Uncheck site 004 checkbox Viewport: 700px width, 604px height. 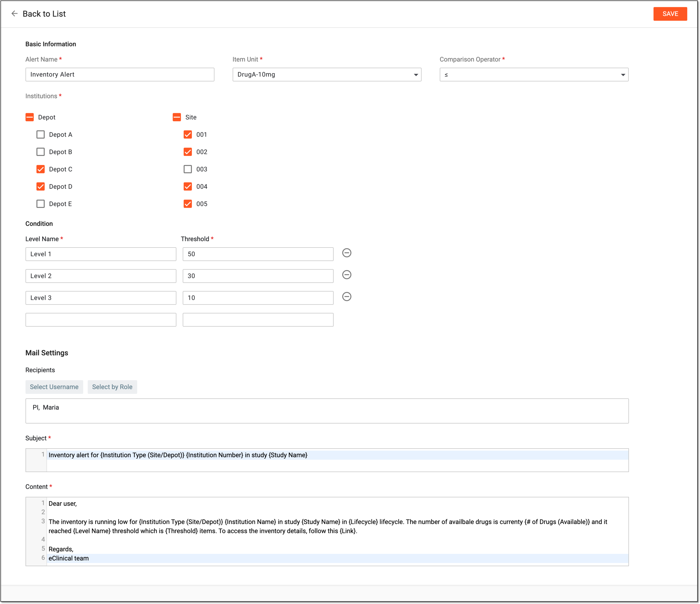pyautogui.click(x=188, y=186)
